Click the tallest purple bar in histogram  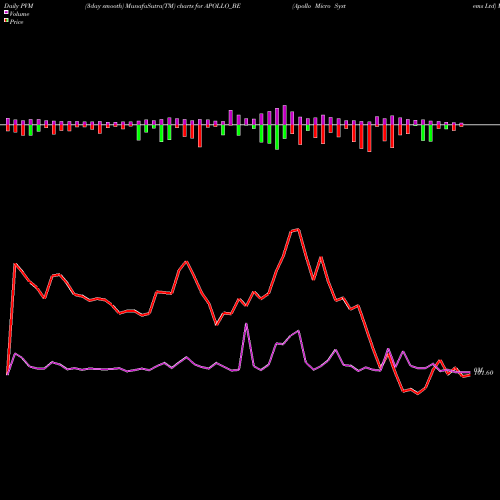[x=285, y=115]
